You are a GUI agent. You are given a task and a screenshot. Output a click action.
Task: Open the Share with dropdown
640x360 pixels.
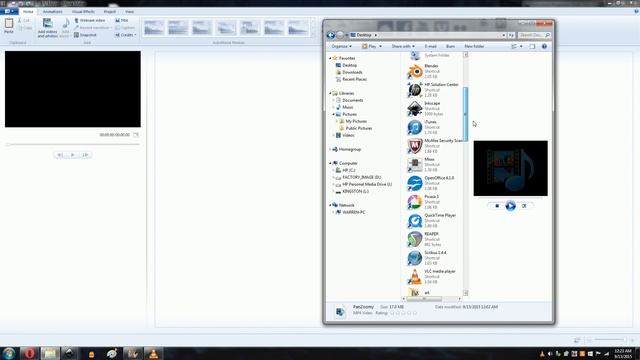pyautogui.click(x=403, y=47)
